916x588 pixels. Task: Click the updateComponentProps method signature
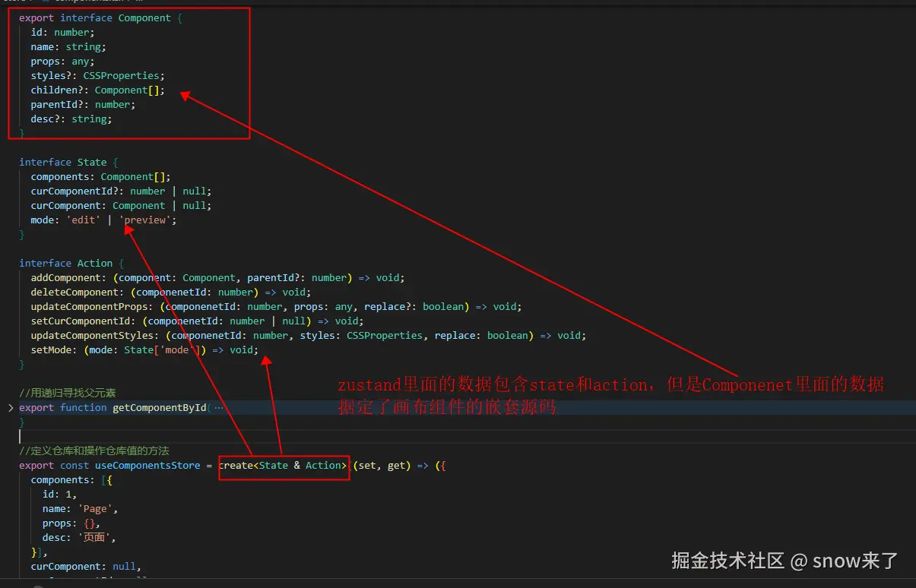coord(277,307)
